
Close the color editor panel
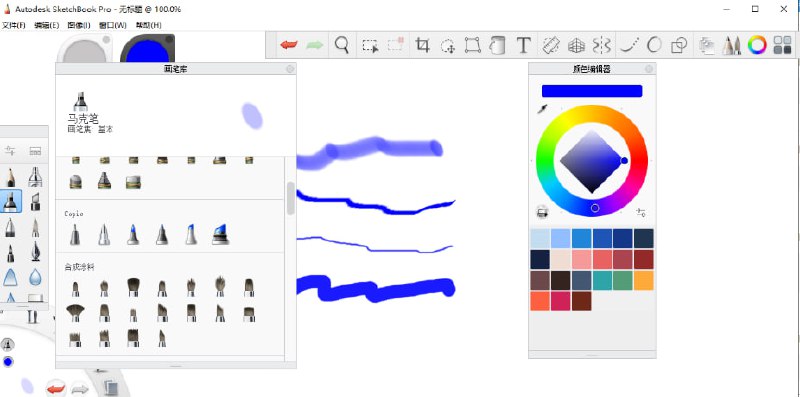pyautogui.click(x=649, y=69)
